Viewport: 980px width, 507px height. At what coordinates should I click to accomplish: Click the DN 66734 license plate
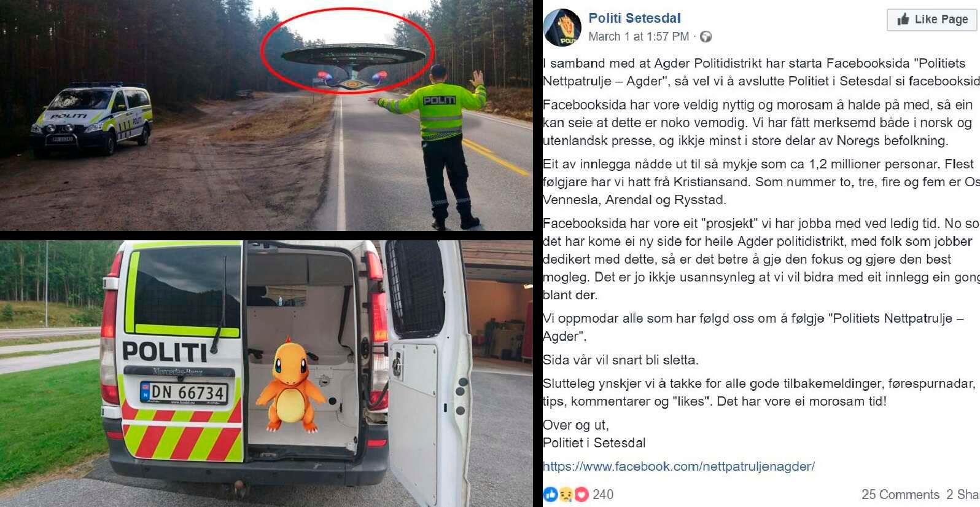184,393
